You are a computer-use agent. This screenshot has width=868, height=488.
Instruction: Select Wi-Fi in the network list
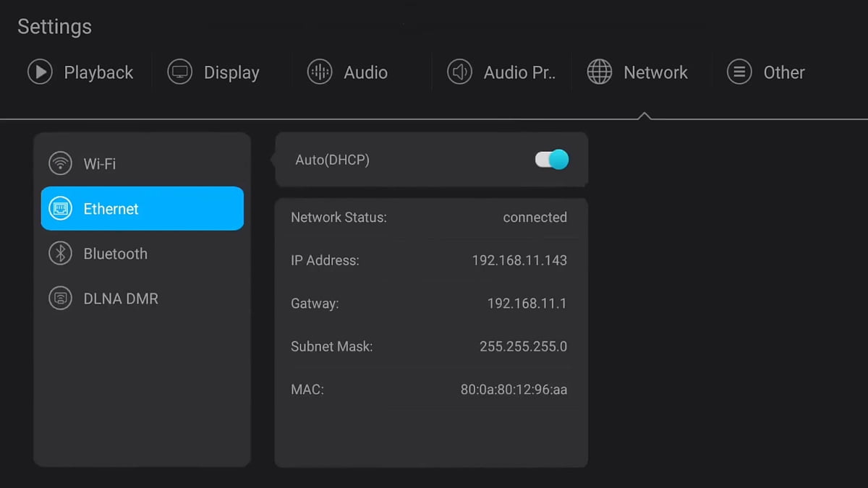[100, 163]
